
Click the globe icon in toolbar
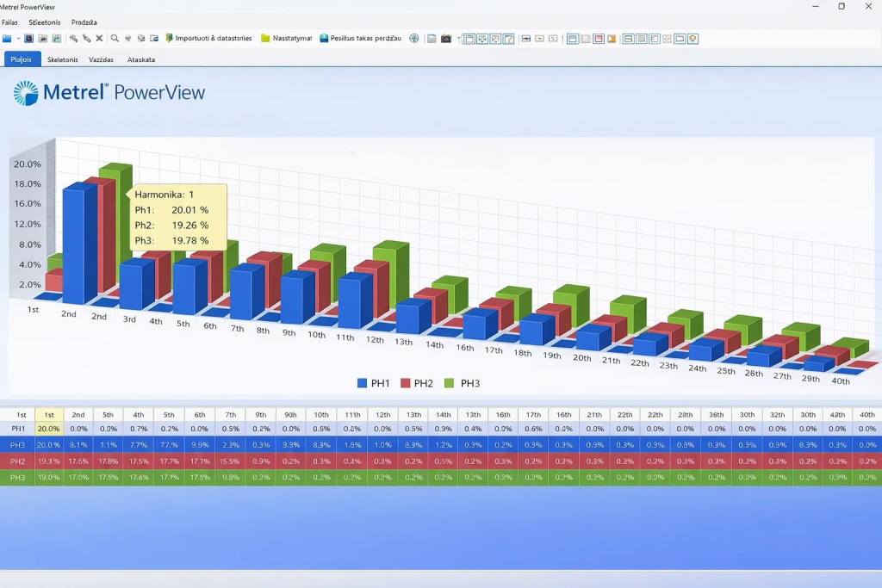coord(414,39)
